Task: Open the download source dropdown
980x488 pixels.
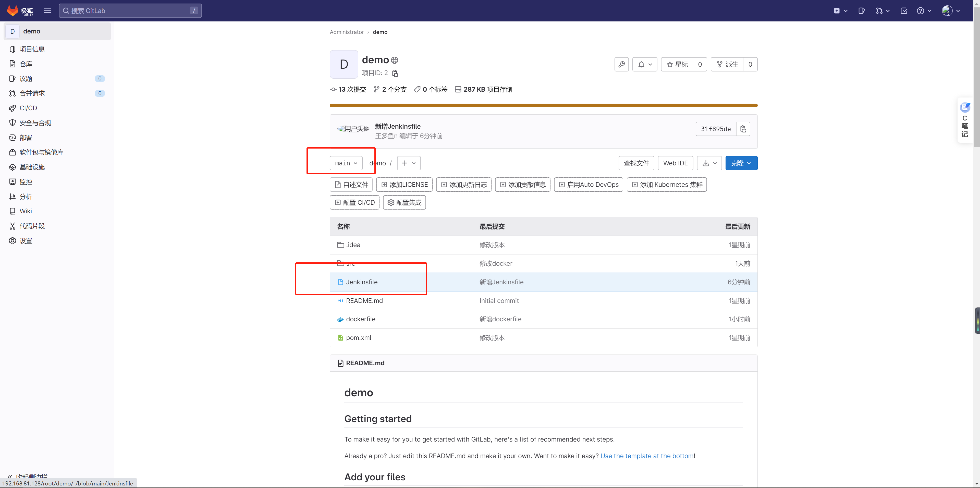Action: click(x=709, y=163)
